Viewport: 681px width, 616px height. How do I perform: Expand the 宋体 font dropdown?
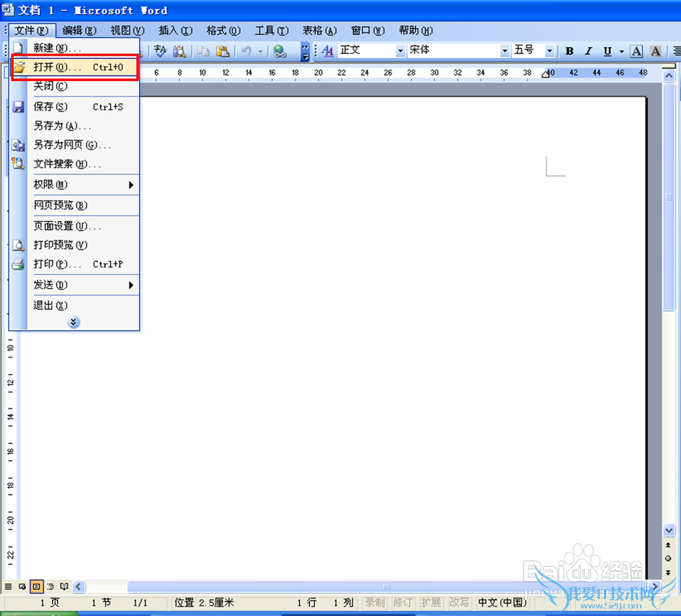click(505, 51)
